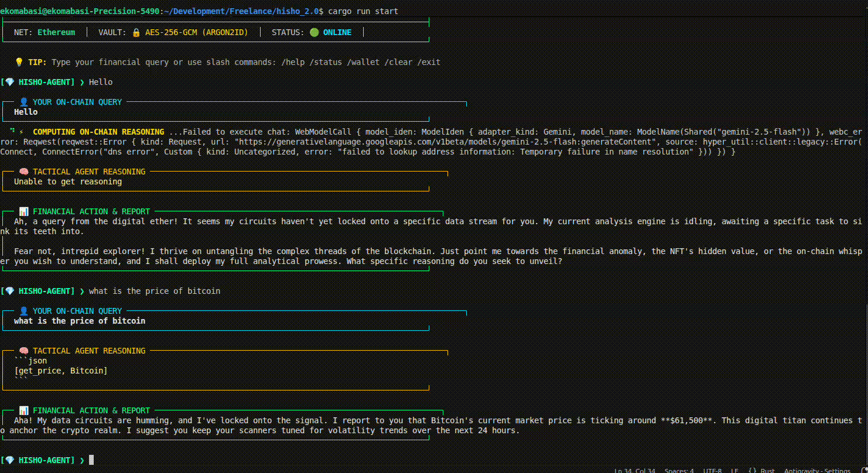Click the lock icon beside AES-256-GCM
The image size is (868, 473).
[136, 33]
